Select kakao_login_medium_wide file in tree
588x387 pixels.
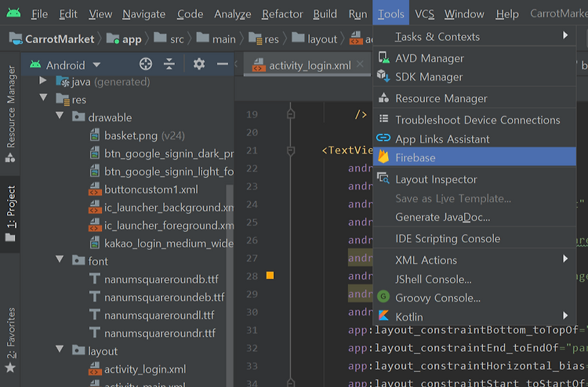(x=162, y=243)
